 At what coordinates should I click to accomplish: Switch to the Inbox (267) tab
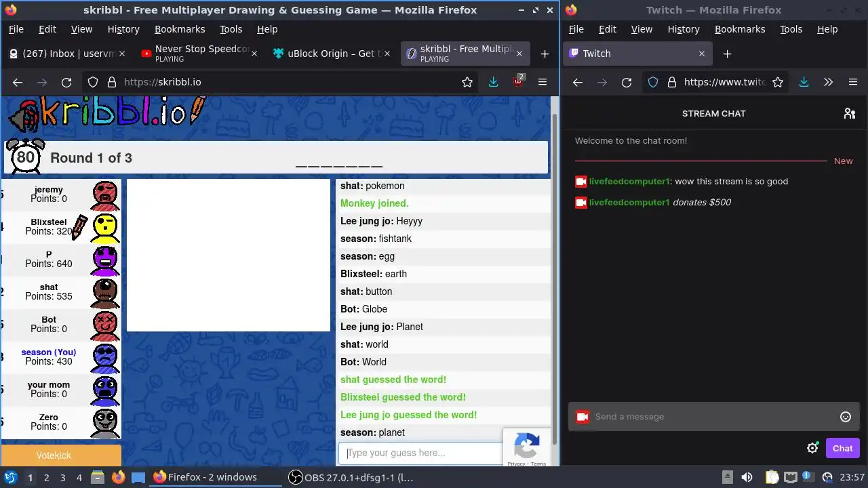click(x=66, y=54)
